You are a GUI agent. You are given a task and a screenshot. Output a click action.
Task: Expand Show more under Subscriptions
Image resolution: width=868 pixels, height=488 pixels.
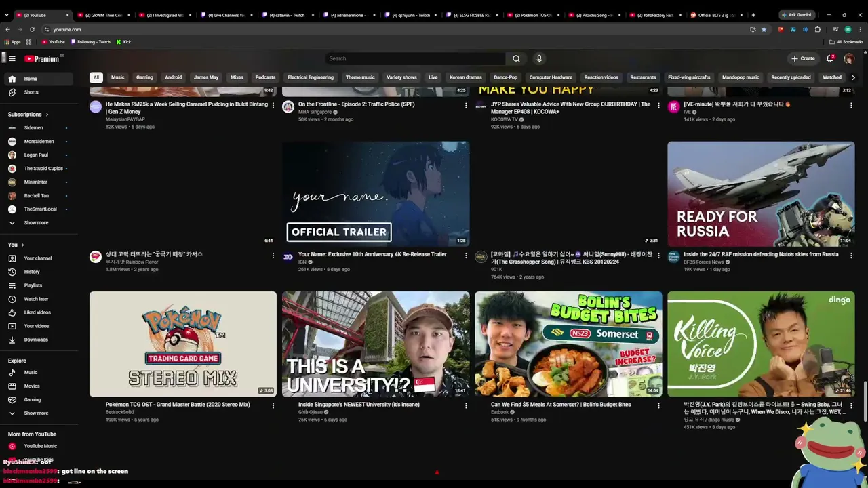coord(38,222)
